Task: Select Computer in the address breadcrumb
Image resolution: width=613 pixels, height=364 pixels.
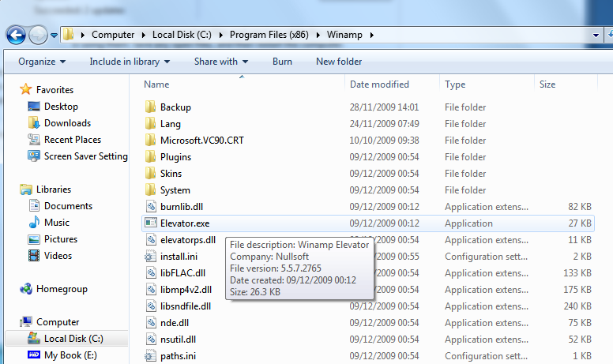Action: click(x=113, y=35)
